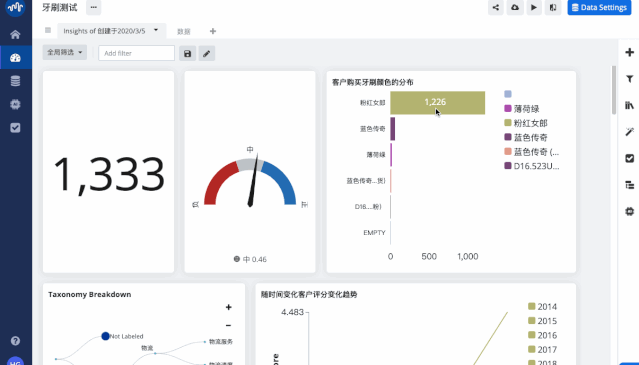Screen dimensions: 639x365
Task: Open the Home page in left sidebar
Action: [15, 35]
